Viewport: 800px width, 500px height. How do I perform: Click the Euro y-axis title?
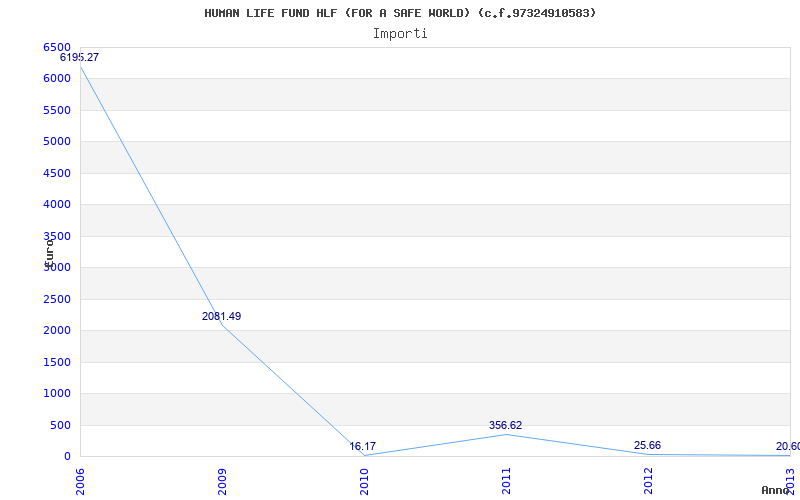pyautogui.click(x=49, y=253)
